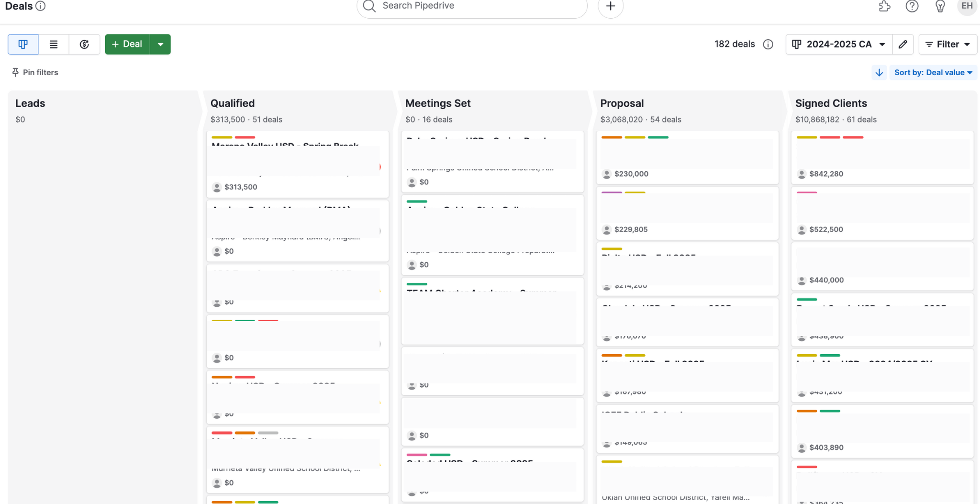Click the $0 · 16 deals summary

tap(429, 120)
